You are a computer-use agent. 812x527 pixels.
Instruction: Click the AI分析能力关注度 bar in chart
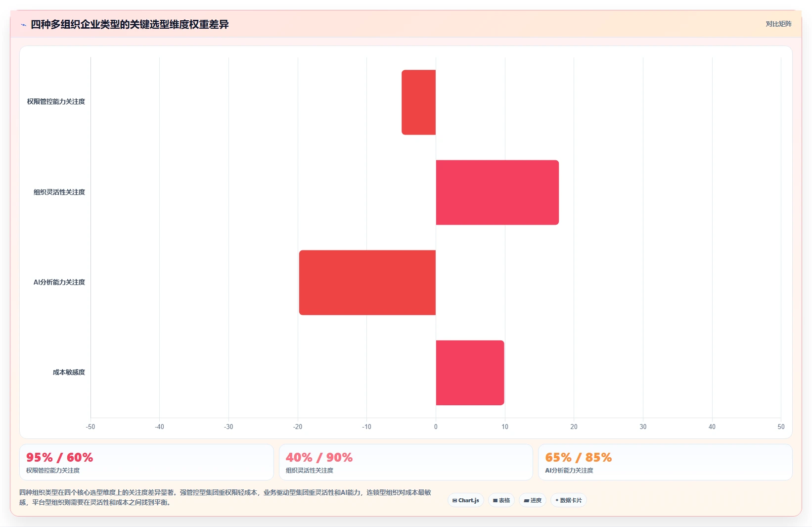[x=367, y=283]
